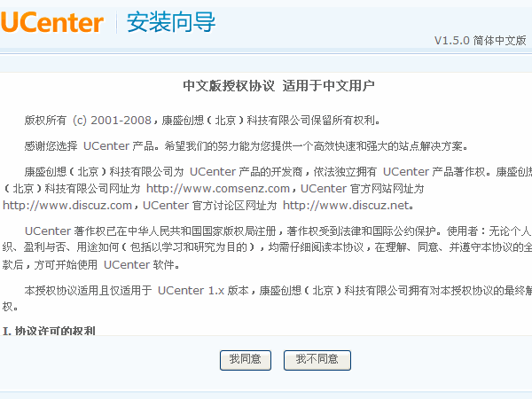Click the paragraph starting 康盛创想(北京)科技有限公司为
The width and height of the screenshot is (532, 399).
point(267,188)
